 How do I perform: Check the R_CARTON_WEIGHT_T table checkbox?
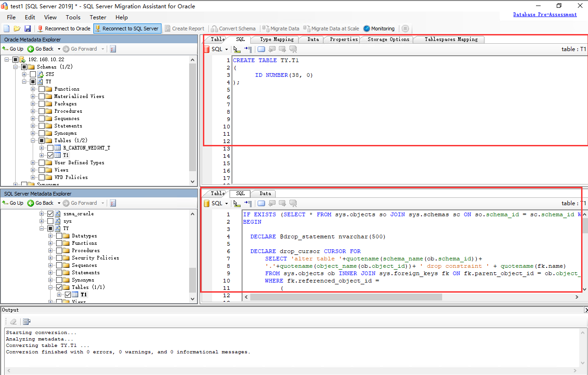[50, 148]
